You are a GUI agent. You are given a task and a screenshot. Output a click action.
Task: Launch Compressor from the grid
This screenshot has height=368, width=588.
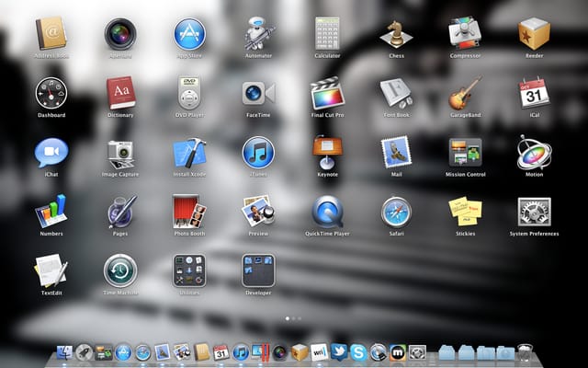click(x=466, y=33)
